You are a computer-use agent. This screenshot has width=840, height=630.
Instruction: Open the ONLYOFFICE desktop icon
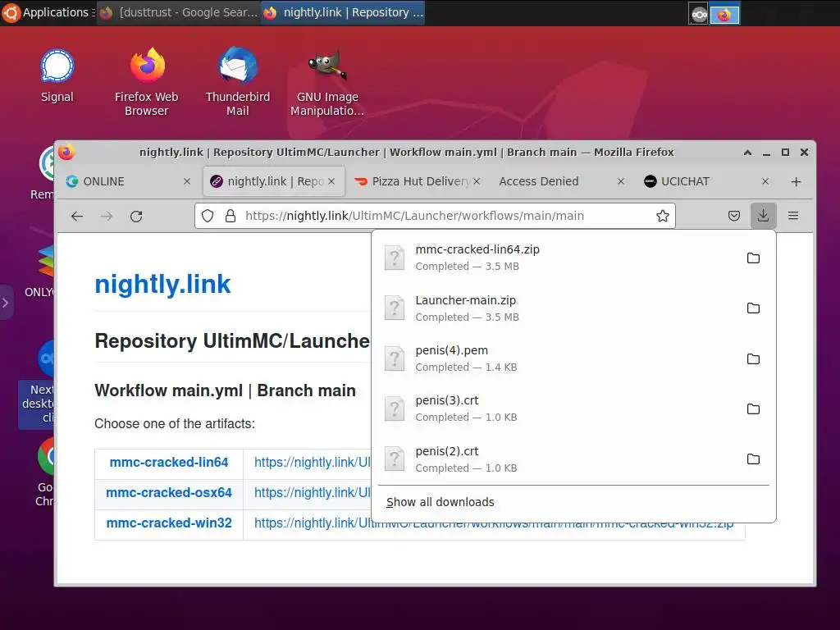39,271
